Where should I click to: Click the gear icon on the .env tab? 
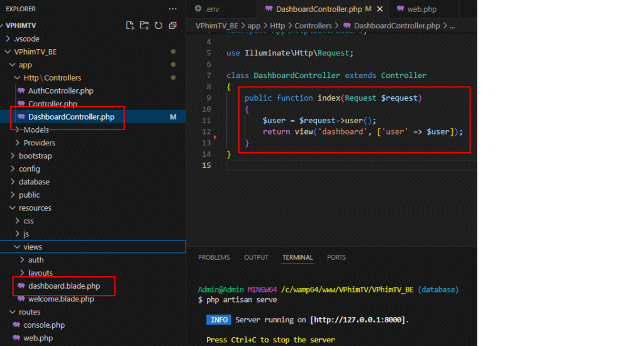[x=198, y=8]
